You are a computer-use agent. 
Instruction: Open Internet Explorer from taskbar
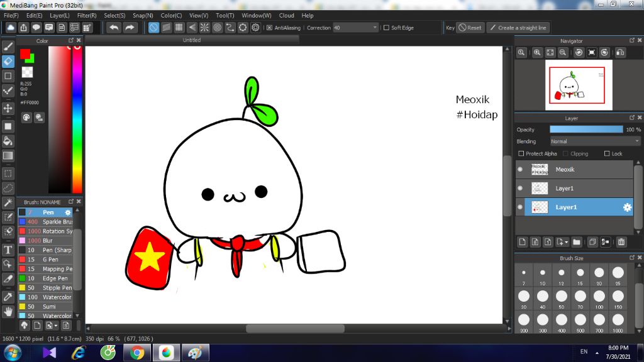(79, 353)
